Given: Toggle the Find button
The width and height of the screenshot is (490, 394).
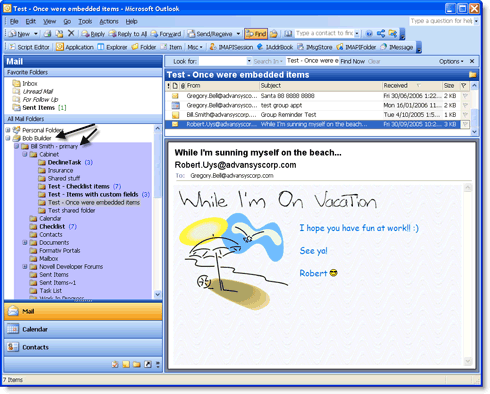Looking at the screenshot, I should coord(256,34).
